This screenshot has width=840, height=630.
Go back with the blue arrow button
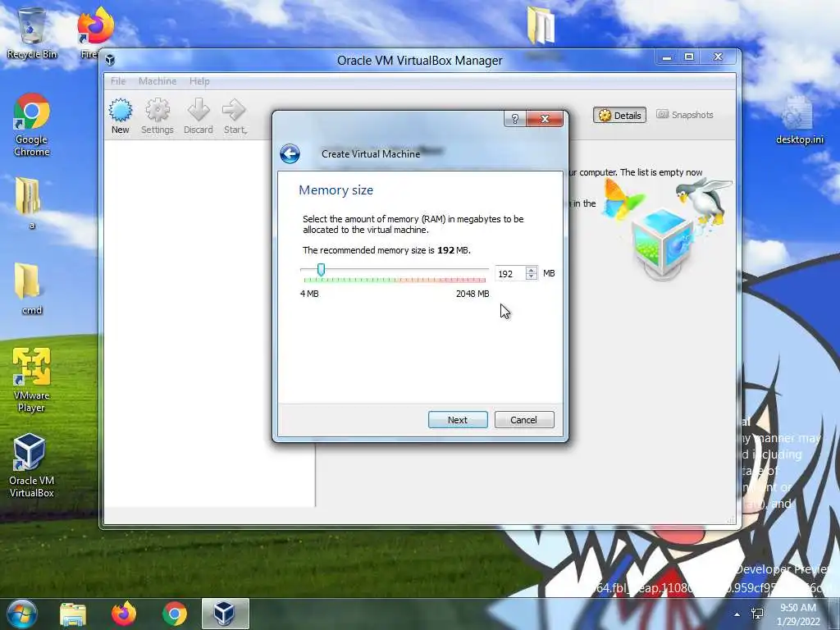pyautogui.click(x=290, y=154)
